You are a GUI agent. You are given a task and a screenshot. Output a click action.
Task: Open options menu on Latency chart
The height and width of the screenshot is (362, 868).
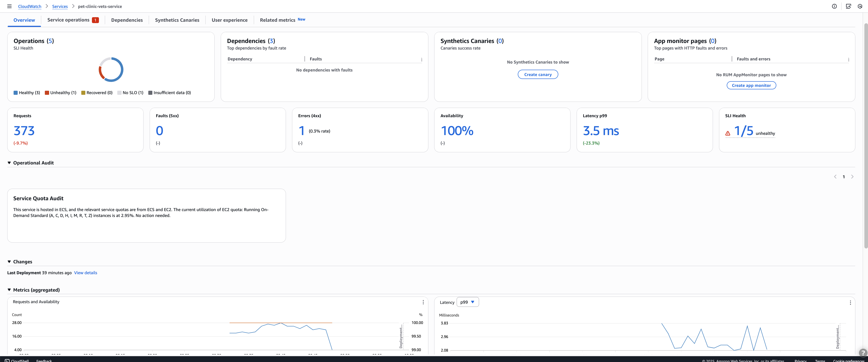pyautogui.click(x=851, y=302)
